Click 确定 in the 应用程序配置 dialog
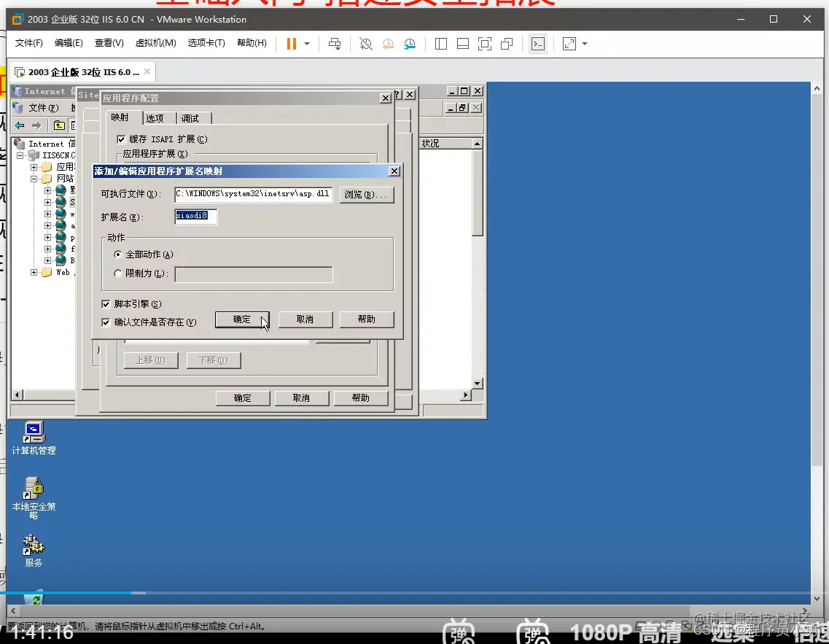Image resolution: width=829 pixels, height=644 pixels. pos(243,398)
